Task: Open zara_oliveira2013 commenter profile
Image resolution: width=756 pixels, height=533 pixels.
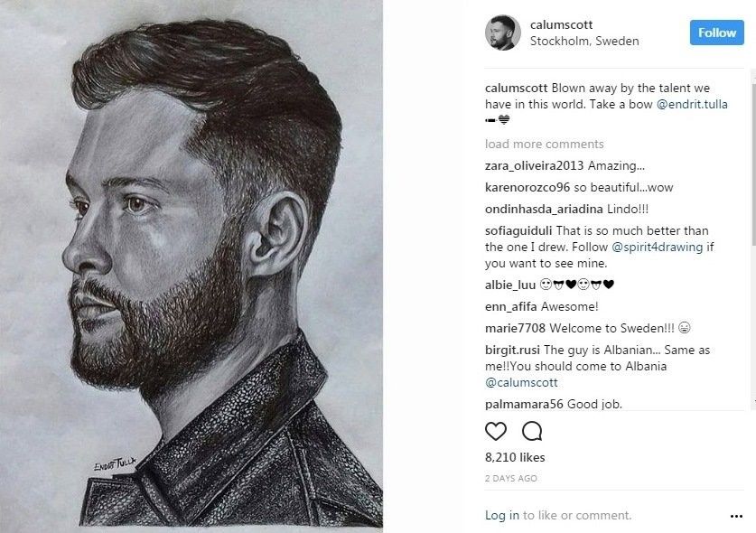Action: point(534,165)
